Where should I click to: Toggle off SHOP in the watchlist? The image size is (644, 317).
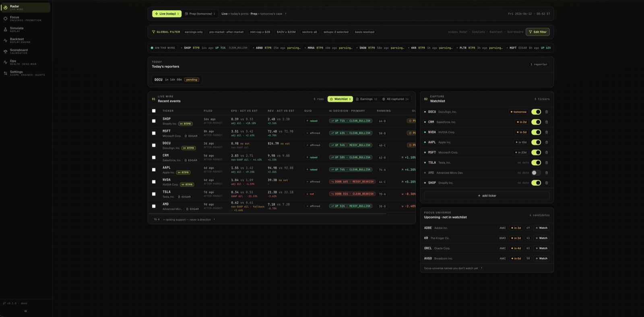tap(536, 183)
